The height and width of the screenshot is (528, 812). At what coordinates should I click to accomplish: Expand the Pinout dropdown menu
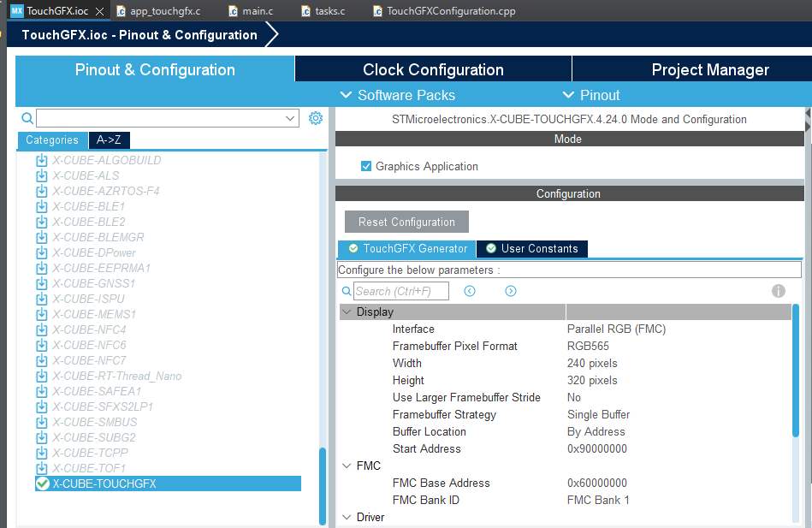coord(591,95)
